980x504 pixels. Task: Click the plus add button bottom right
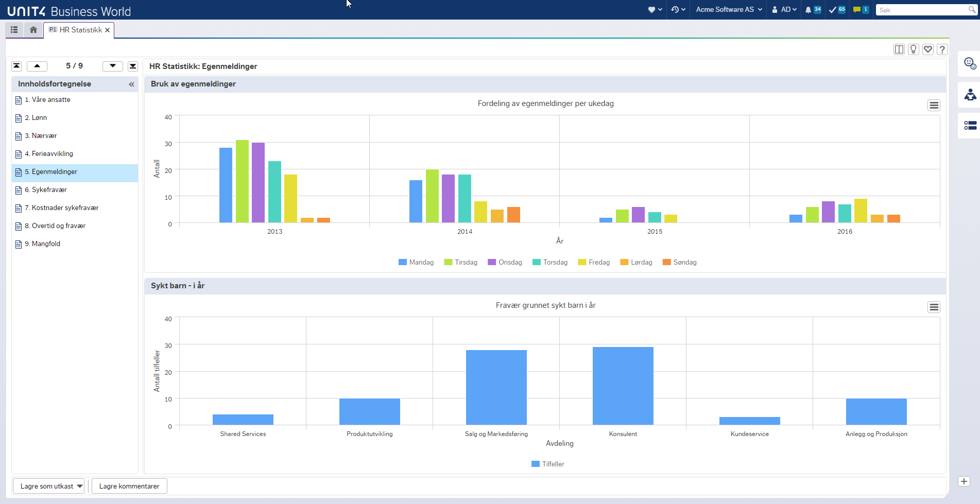point(964,481)
